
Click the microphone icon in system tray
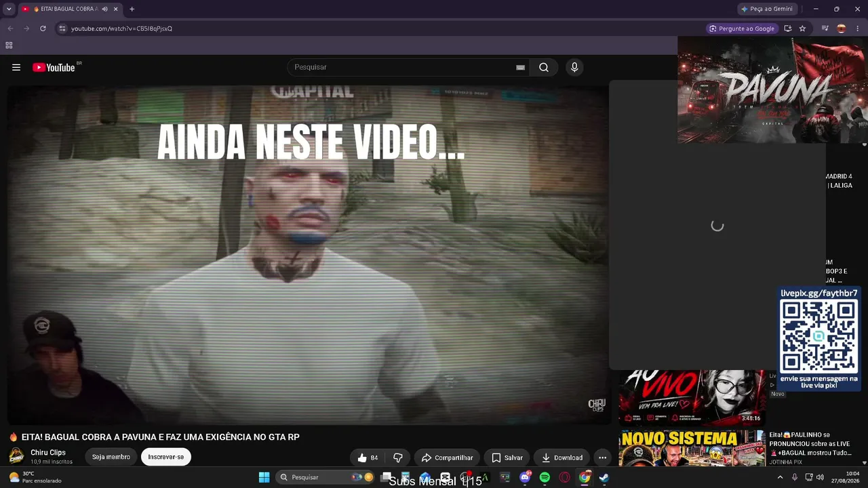click(x=795, y=477)
